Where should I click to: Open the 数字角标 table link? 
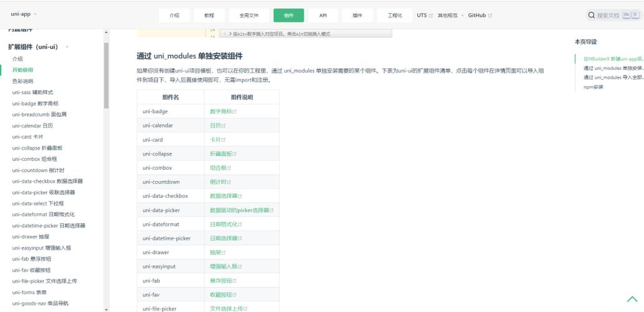223,111
